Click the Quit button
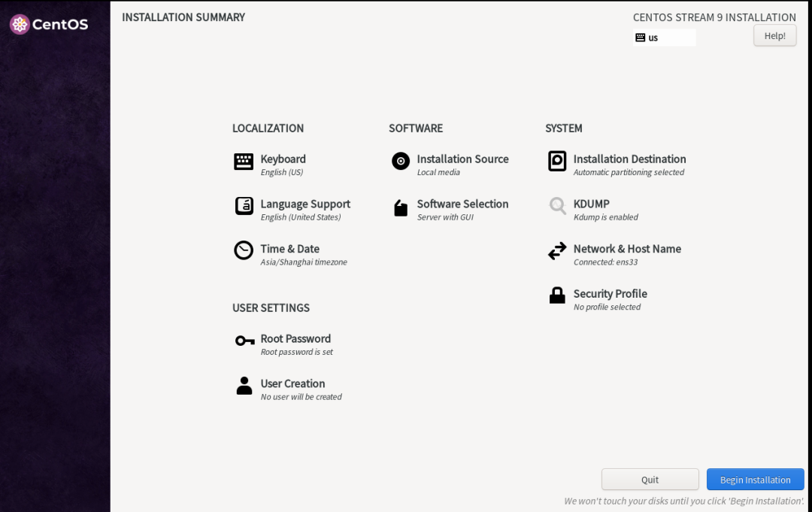The height and width of the screenshot is (512, 812). (650, 480)
